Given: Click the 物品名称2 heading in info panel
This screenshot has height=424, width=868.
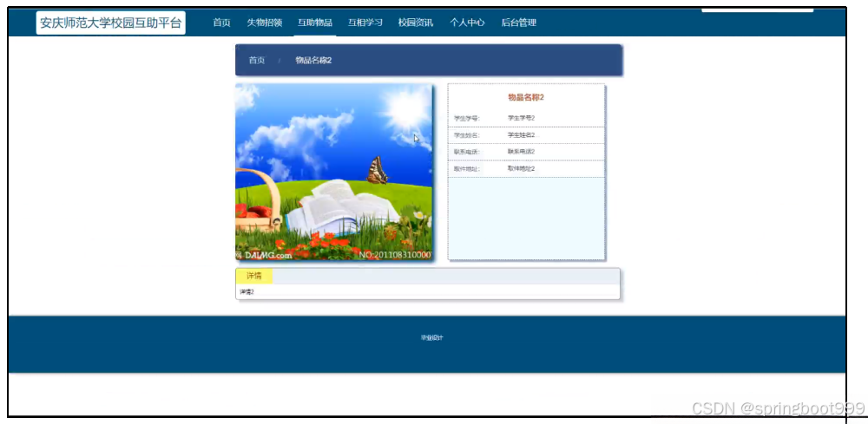Looking at the screenshot, I should 526,97.
